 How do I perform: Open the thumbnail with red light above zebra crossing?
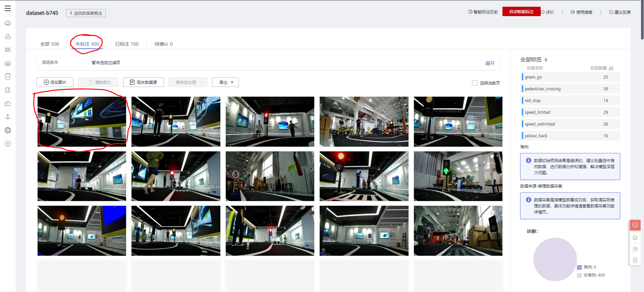coord(364,176)
